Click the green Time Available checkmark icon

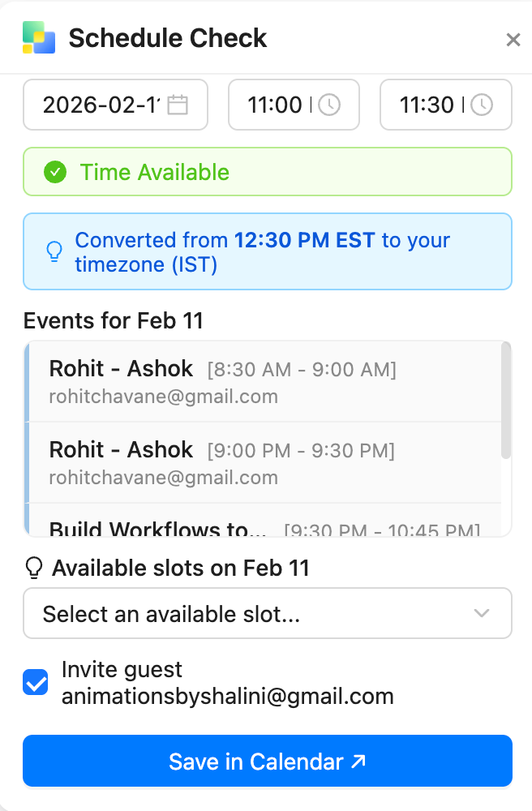coord(55,172)
